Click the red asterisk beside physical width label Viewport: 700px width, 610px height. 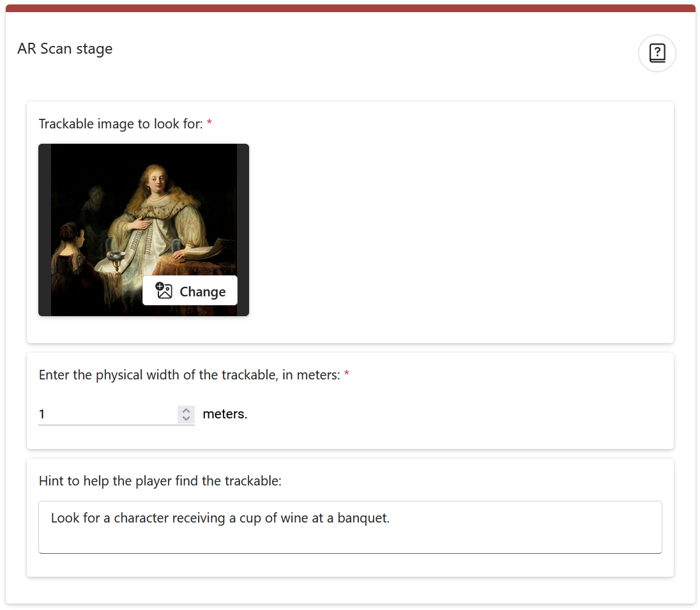click(347, 375)
